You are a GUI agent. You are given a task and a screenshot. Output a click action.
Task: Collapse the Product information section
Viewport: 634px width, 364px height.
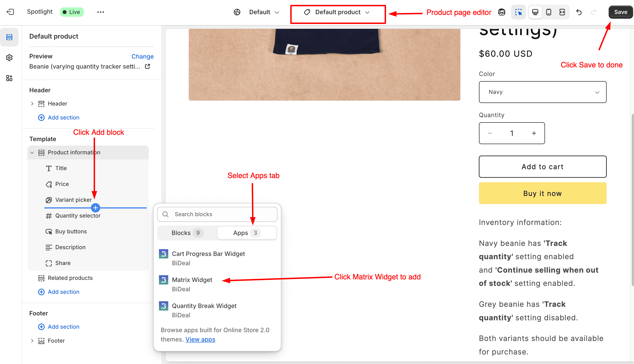[x=32, y=152]
